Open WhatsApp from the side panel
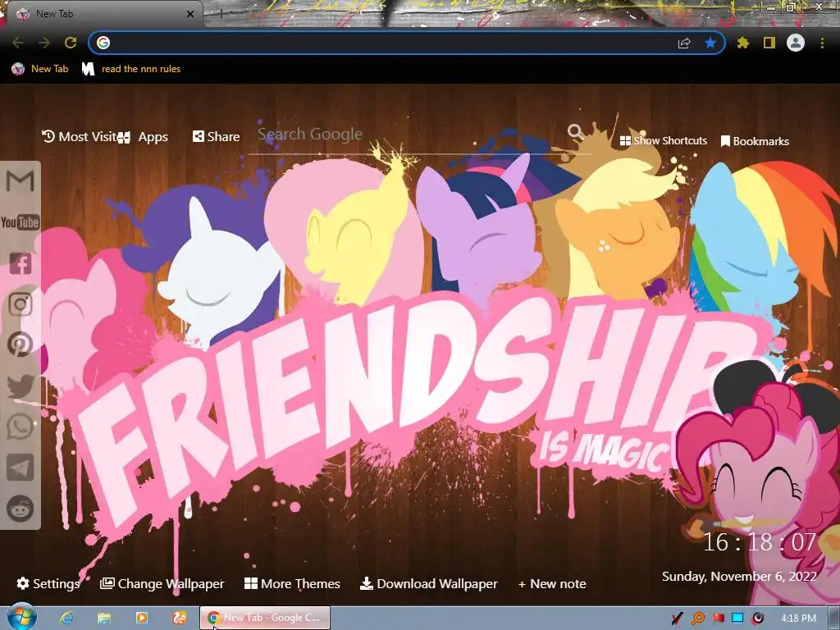 tap(21, 427)
